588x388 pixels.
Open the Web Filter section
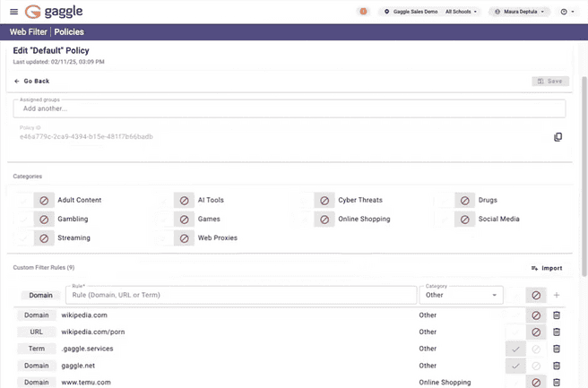click(x=29, y=31)
